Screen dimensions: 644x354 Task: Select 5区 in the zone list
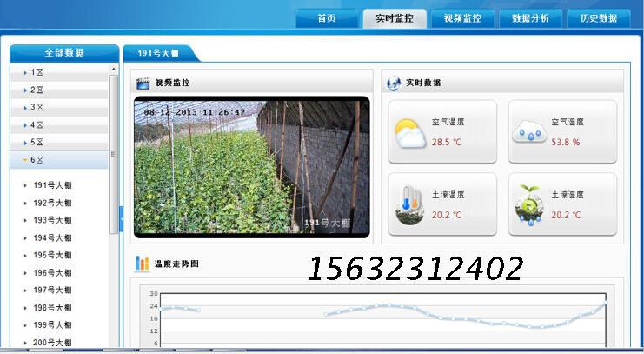60,143
